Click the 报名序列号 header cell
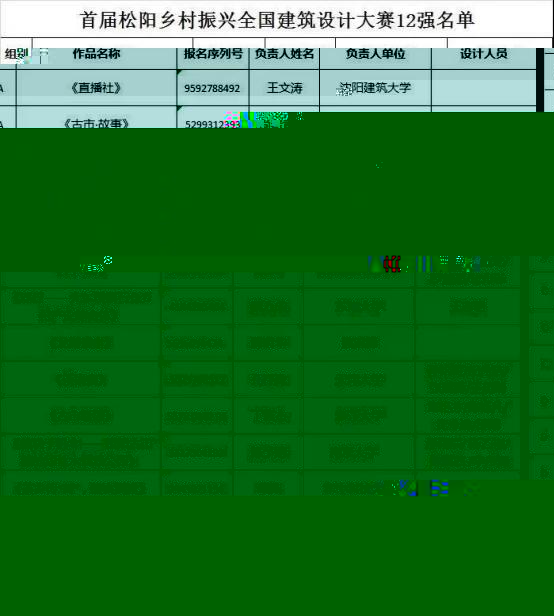Image resolution: width=554 pixels, height=616 pixels. (x=213, y=54)
